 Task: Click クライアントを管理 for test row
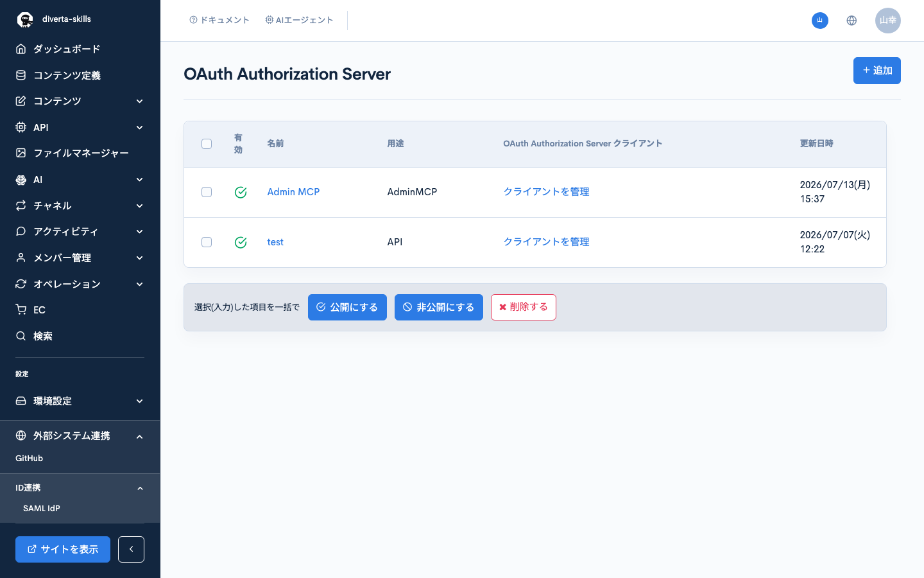(x=546, y=242)
